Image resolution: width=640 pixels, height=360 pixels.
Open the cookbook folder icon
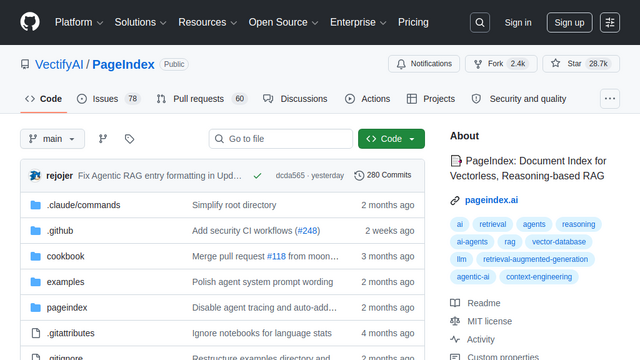coord(36,256)
